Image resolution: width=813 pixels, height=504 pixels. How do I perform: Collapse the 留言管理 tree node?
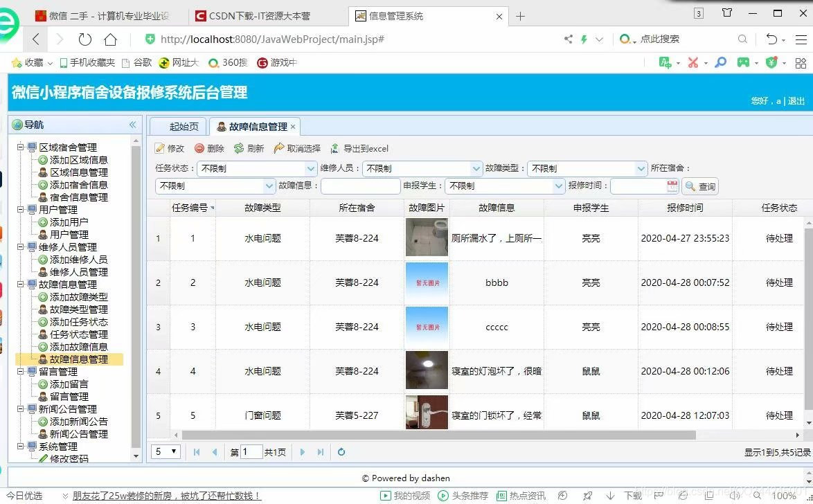pyautogui.click(x=20, y=371)
